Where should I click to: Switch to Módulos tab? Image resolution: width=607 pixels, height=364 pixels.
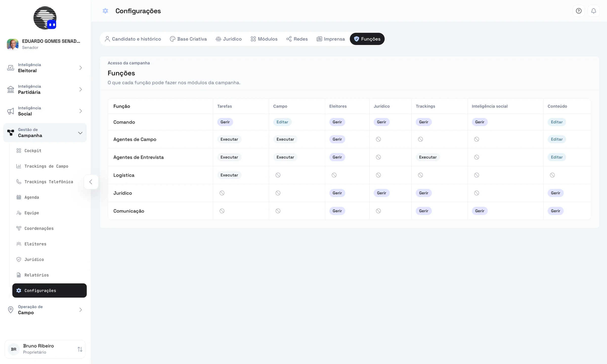coord(264,39)
